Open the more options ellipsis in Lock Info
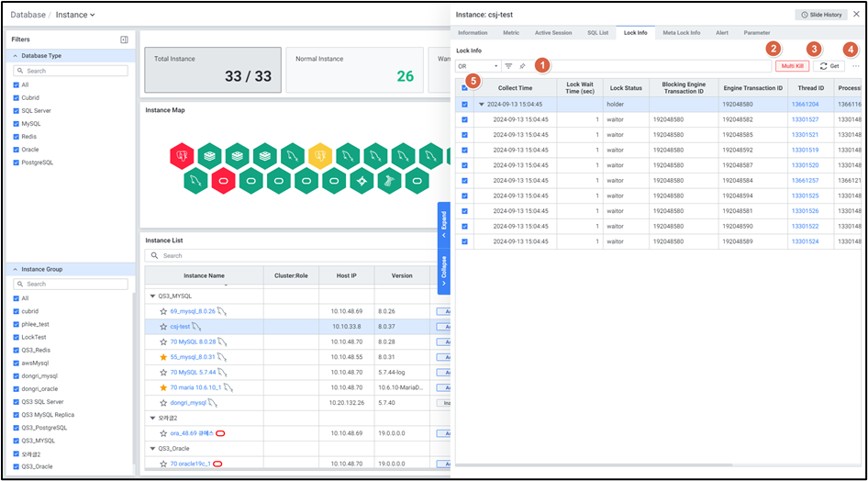This screenshot has width=868, height=481. click(855, 66)
